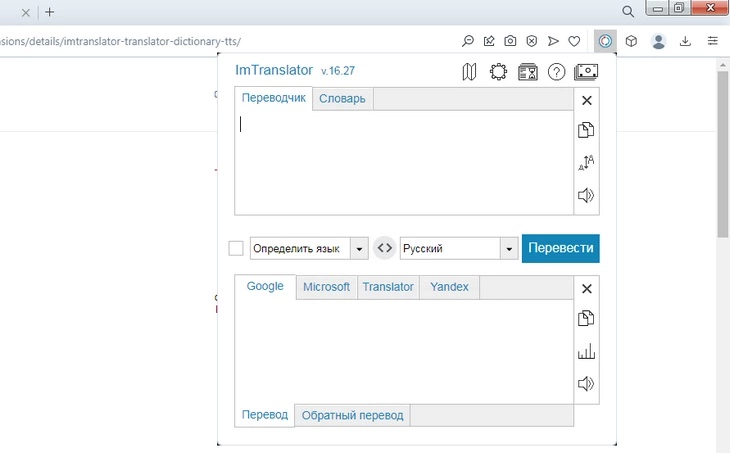The width and height of the screenshot is (730, 453).
Task: Open the browser downloads icon
Action: point(685,41)
